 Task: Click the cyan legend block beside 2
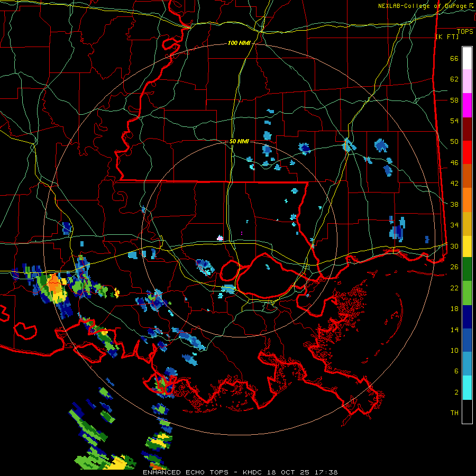pyautogui.click(x=467, y=388)
